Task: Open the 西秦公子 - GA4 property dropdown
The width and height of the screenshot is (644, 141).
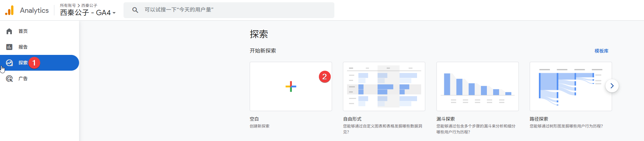Action: coord(88,13)
